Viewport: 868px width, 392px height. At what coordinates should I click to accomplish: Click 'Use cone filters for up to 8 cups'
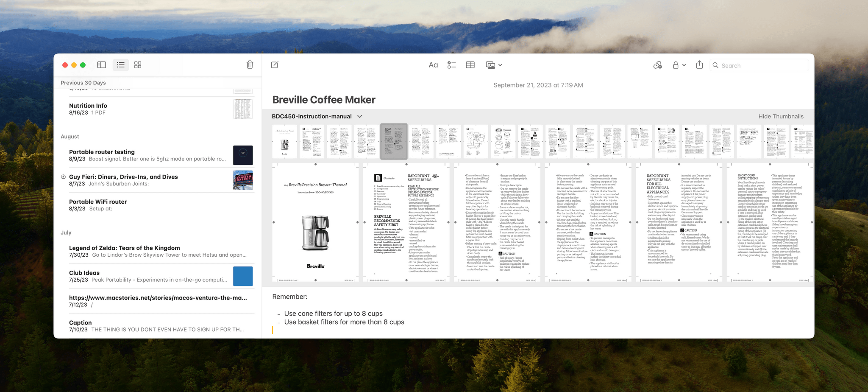[334, 314]
